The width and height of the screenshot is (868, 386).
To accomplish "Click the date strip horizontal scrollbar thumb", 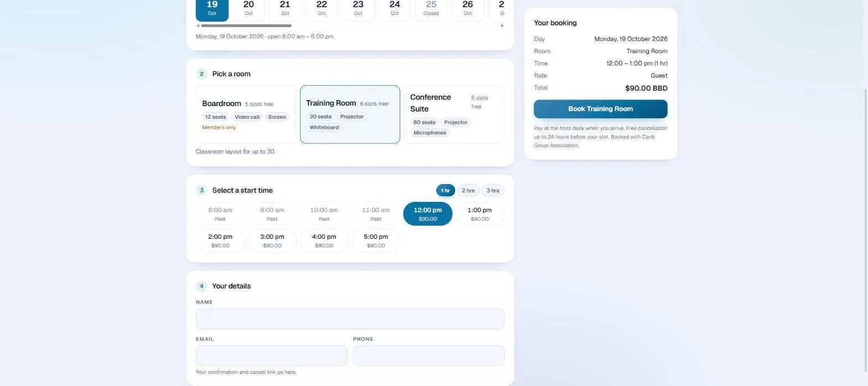I will tap(246, 25).
